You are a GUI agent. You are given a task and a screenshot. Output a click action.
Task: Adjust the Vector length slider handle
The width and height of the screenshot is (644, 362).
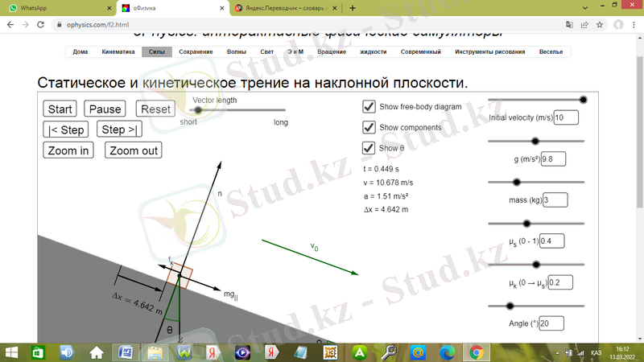198,110
